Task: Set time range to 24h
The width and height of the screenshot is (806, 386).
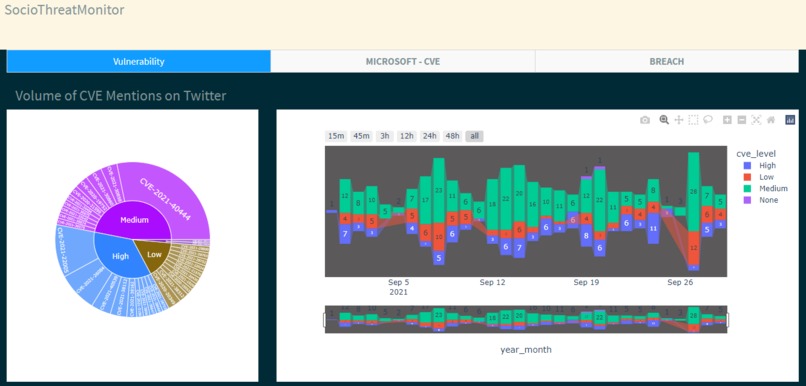Action: coord(430,136)
